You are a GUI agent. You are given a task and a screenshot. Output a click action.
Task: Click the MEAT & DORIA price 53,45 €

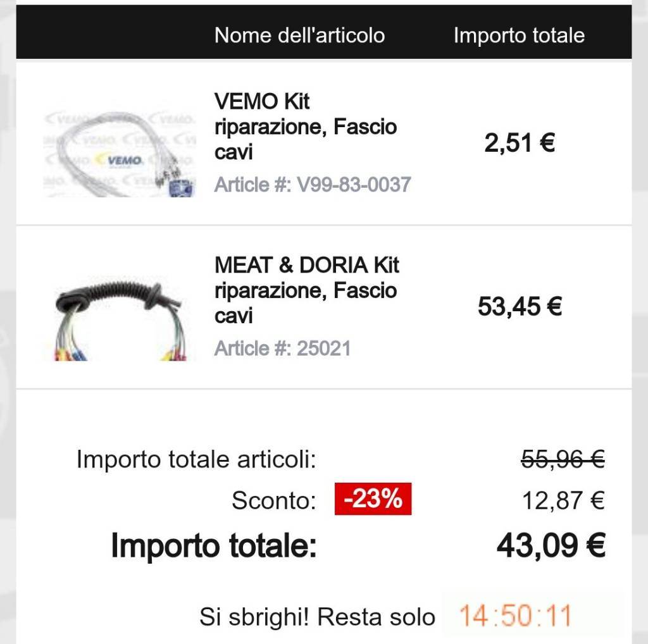click(520, 307)
